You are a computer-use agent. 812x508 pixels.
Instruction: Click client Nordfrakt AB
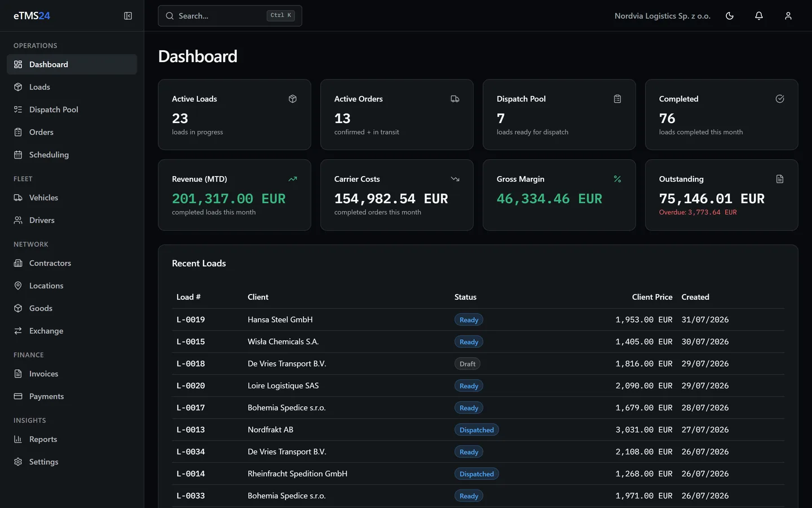point(270,430)
